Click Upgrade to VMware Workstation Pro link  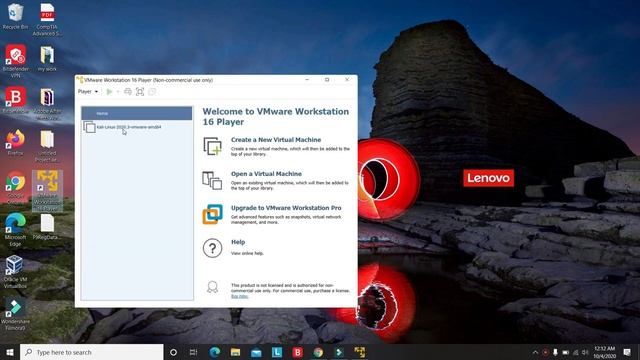click(x=286, y=208)
